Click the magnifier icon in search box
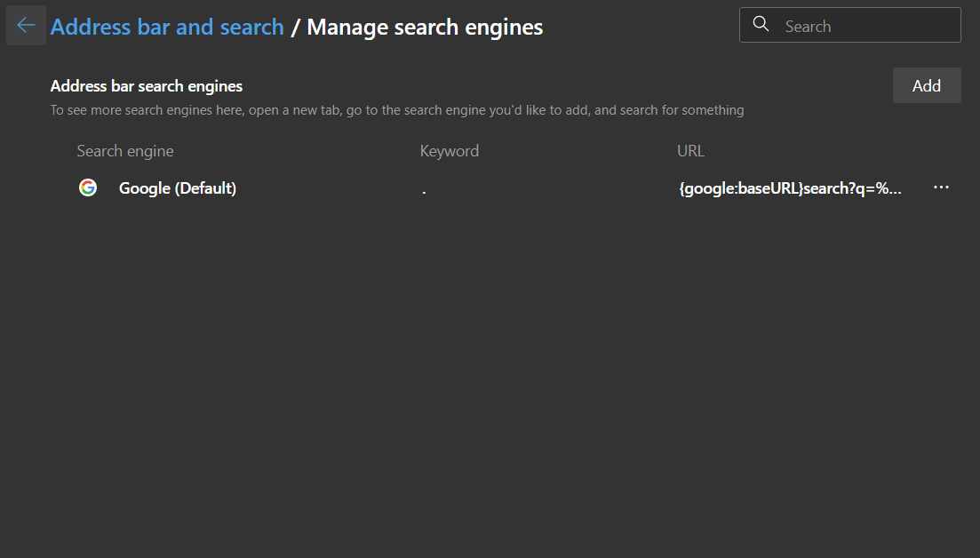The image size is (980, 558). pyautogui.click(x=761, y=25)
